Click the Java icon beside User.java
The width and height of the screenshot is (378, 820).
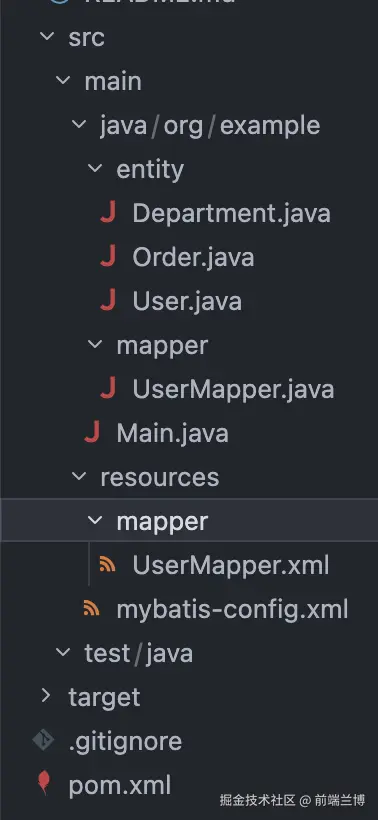108,301
